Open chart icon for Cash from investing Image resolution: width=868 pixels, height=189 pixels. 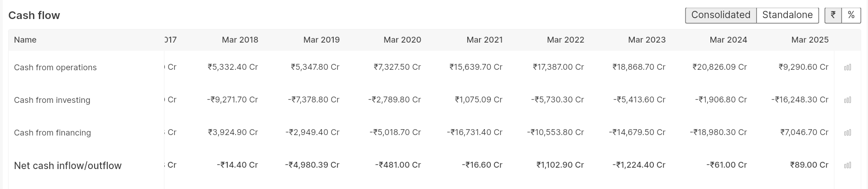[x=847, y=100]
